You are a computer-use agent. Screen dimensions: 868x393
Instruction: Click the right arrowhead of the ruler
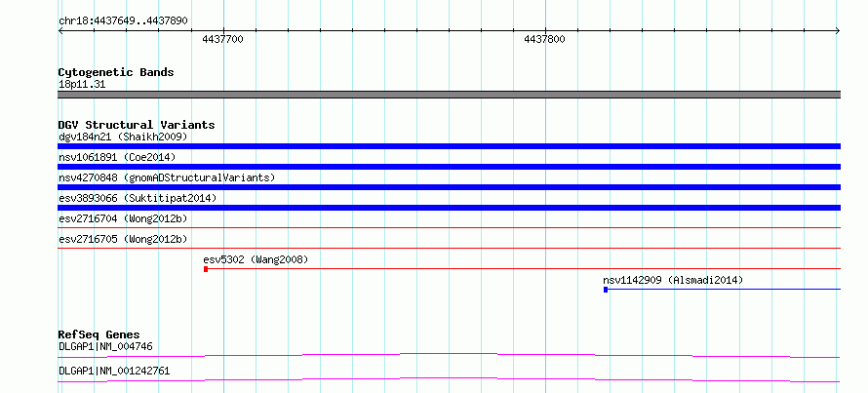pyautogui.click(x=838, y=31)
